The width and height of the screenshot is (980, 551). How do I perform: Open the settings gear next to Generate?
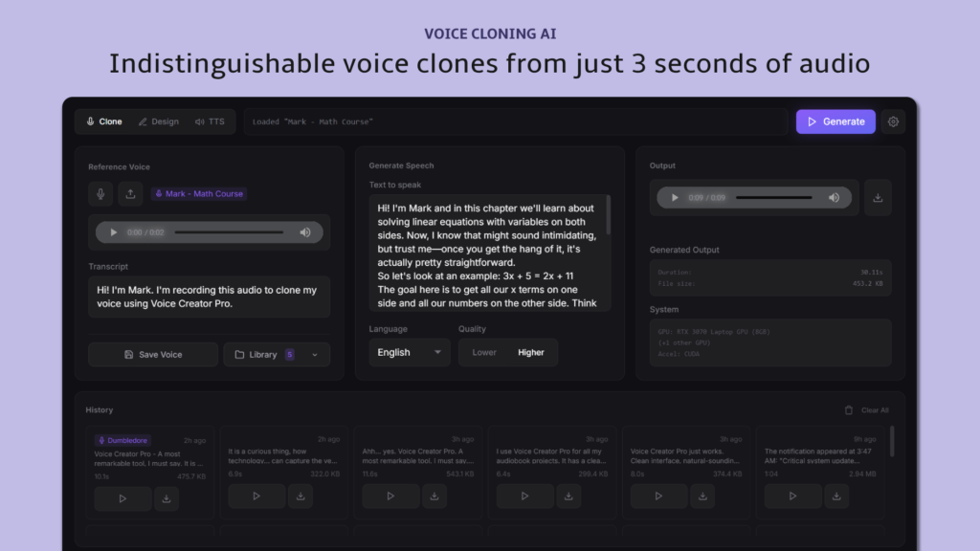pyautogui.click(x=893, y=121)
